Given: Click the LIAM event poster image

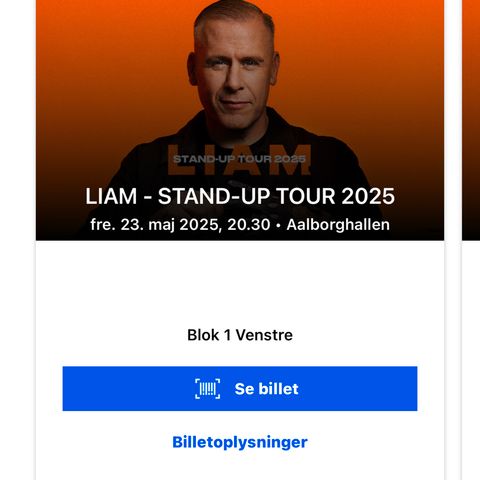Looking at the screenshot, I should click(240, 120).
